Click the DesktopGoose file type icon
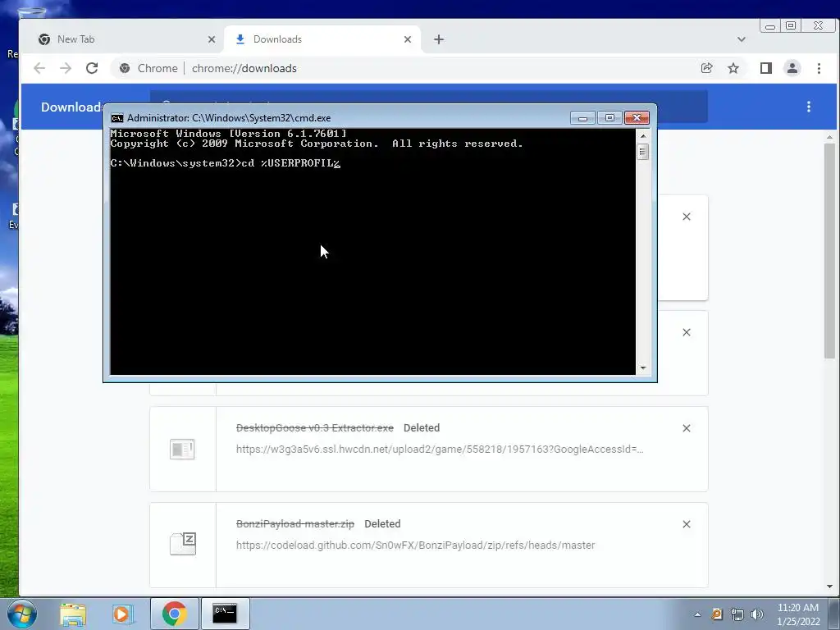 tap(182, 449)
